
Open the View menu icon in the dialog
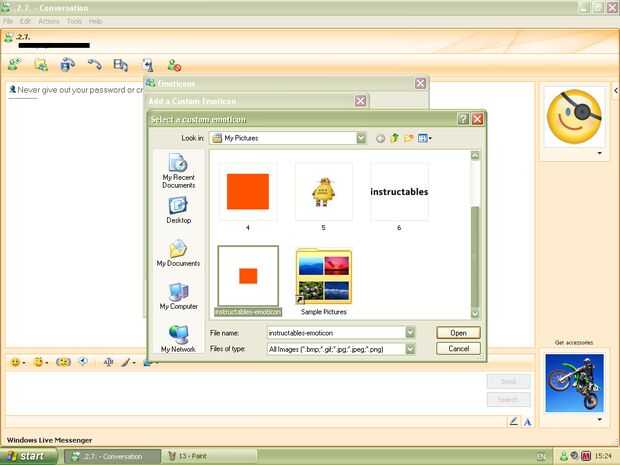425,138
